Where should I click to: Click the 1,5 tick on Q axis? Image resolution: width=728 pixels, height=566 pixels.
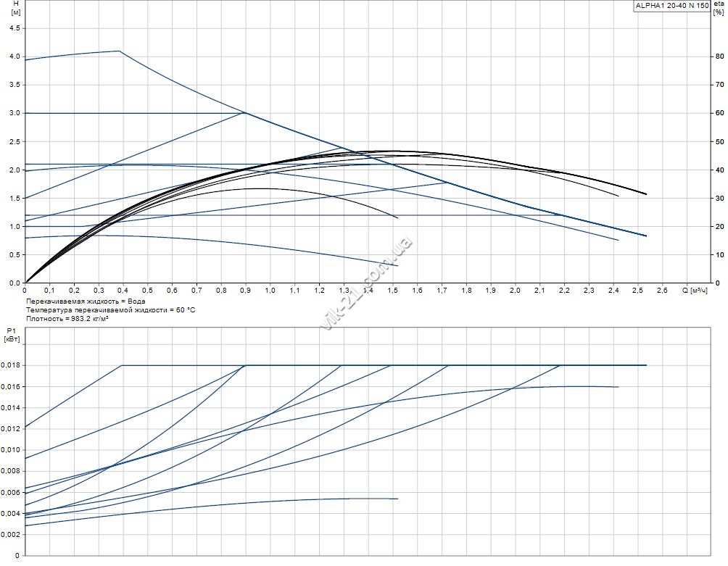click(392, 291)
